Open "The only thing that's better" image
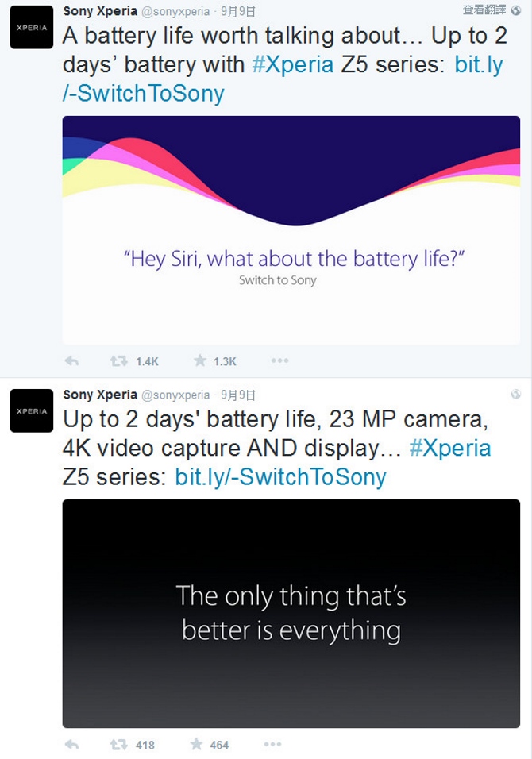 (x=291, y=614)
